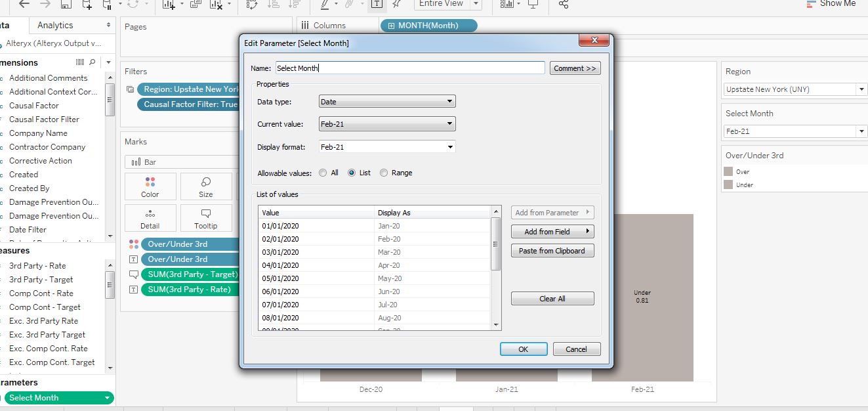The image size is (868, 411).
Task: Click the Over color swatch in the legend
Action: pyautogui.click(x=728, y=171)
